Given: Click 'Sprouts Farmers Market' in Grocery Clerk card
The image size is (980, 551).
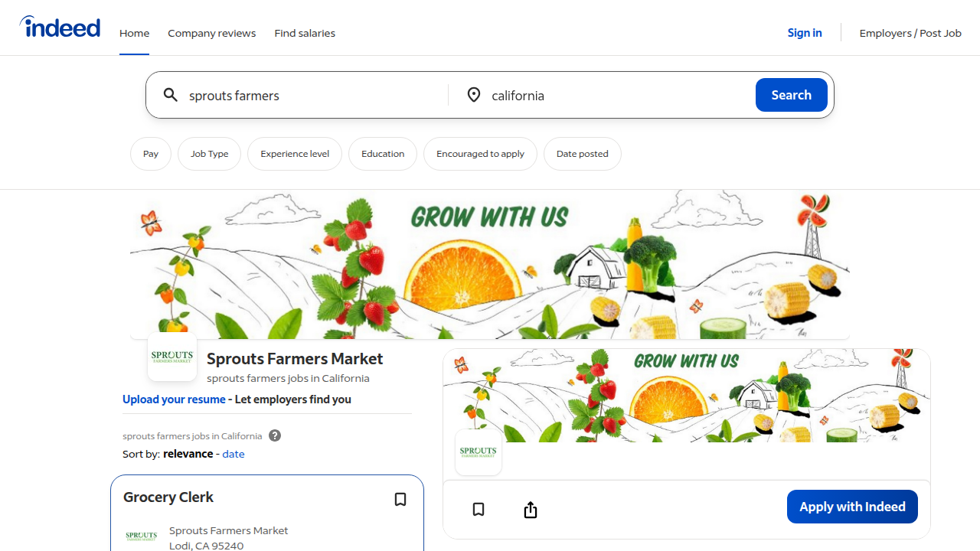Looking at the screenshot, I should pos(229,530).
